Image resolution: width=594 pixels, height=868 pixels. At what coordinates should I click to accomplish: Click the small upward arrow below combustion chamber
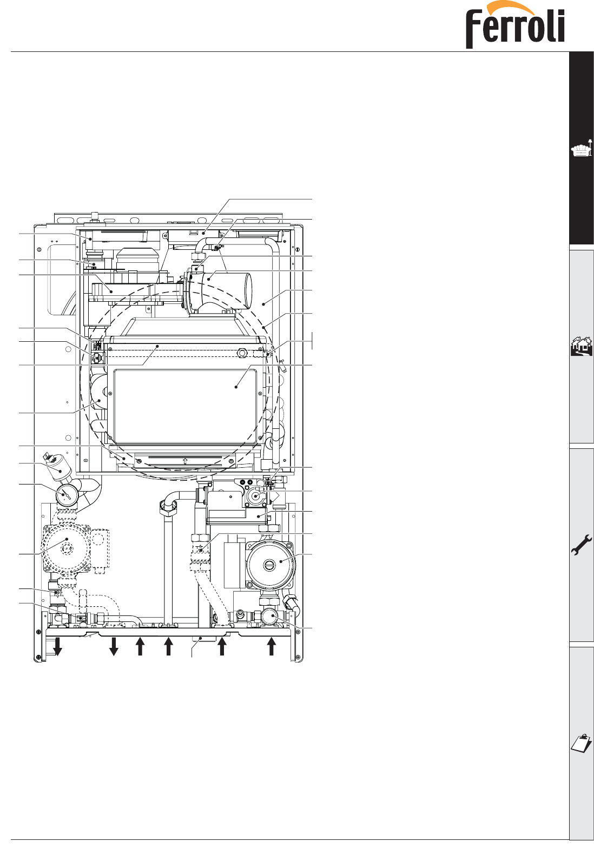(185, 461)
